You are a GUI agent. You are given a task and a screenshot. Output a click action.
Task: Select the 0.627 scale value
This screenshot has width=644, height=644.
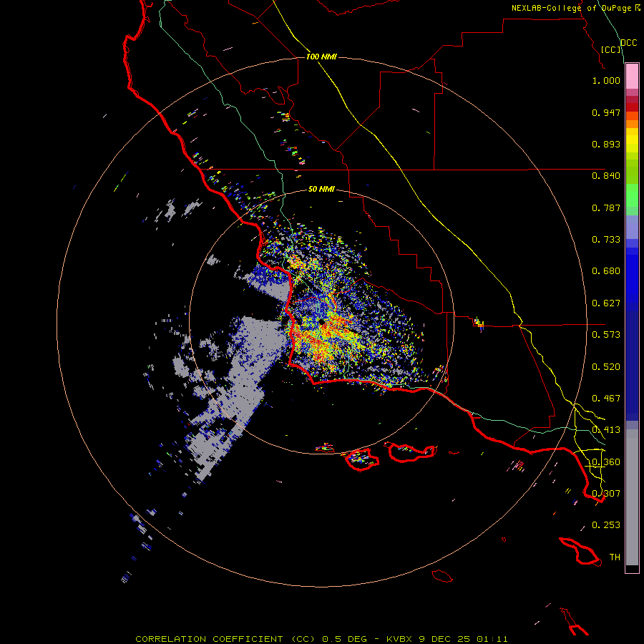606,303
